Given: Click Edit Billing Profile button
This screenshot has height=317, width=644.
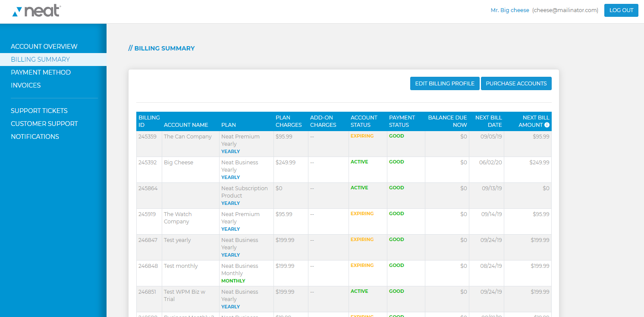Looking at the screenshot, I should click(445, 84).
